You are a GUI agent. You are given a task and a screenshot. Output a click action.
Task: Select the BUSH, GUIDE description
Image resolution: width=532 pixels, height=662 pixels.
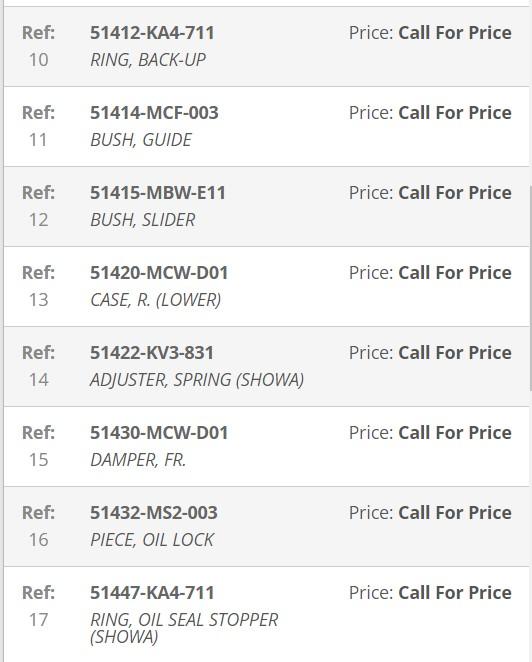(141, 140)
